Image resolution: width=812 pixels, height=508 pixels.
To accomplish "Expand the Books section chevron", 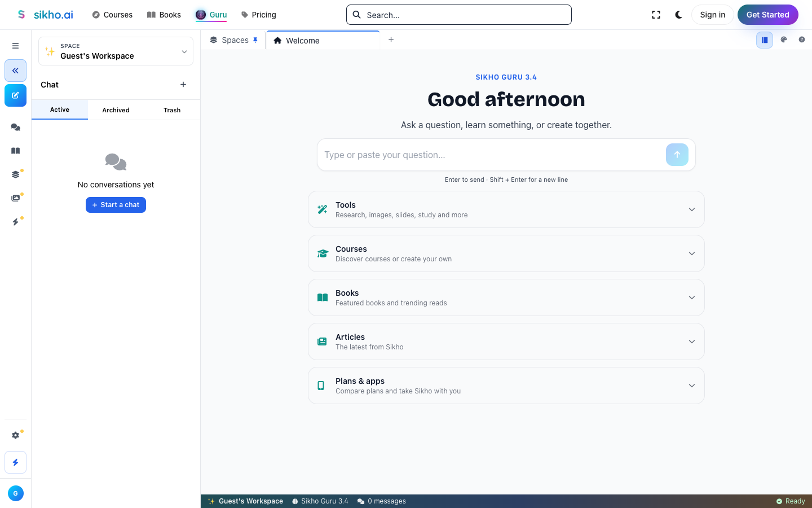I will click(692, 297).
